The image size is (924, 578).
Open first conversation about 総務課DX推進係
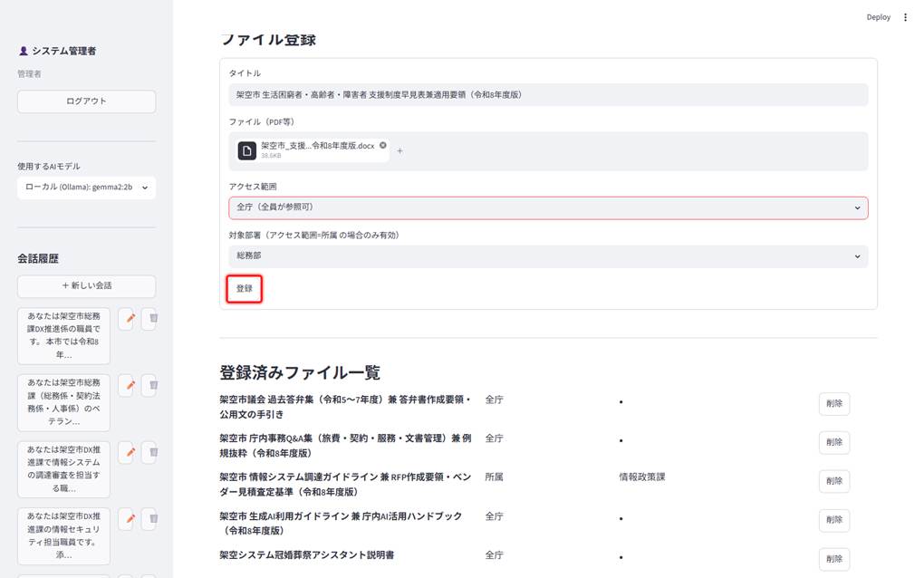pos(63,336)
